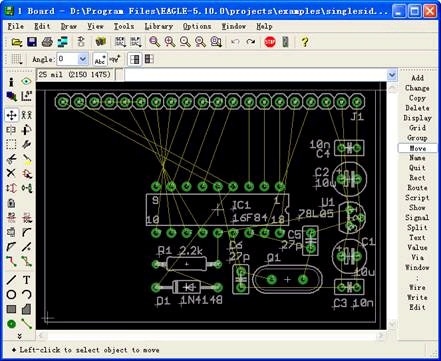Click the vertical scrollbar up arrow
The height and width of the screenshot is (361, 441).
[x=392, y=88]
